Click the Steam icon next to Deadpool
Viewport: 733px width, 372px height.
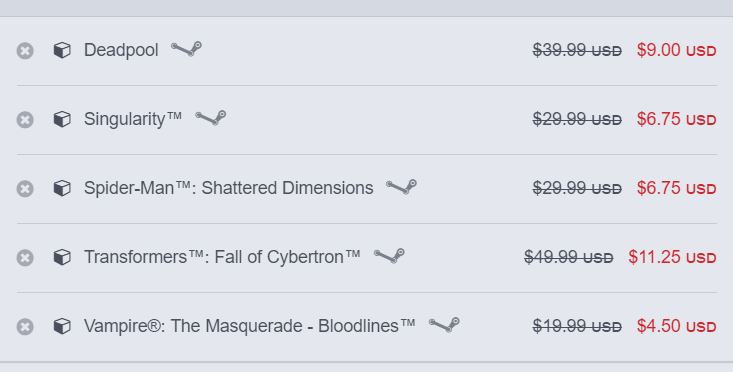[186, 49]
